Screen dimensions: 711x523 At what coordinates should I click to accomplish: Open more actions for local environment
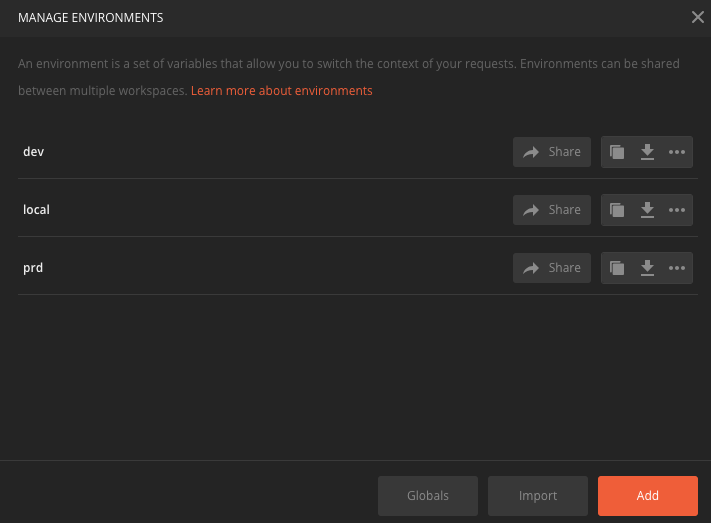(677, 210)
